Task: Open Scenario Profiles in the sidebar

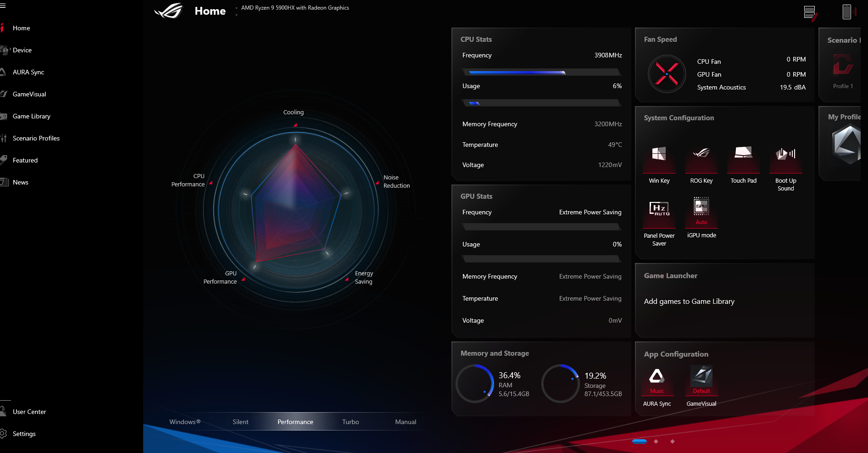Action: (x=36, y=138)
